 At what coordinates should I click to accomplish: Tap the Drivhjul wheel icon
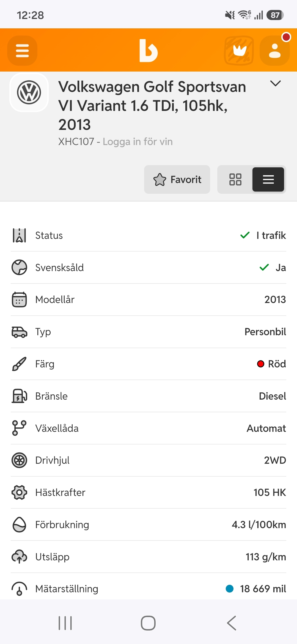pyautogui.click(x=19, y=460)
